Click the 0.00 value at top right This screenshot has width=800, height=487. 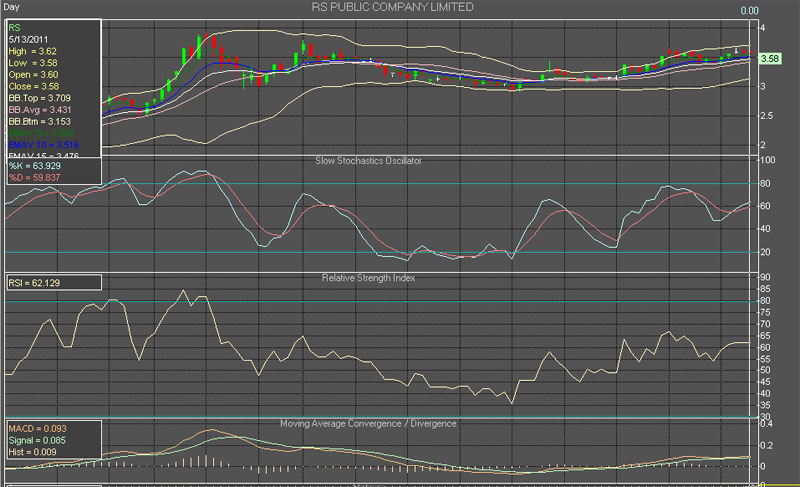pyautogui.click(x=749, y=11)
